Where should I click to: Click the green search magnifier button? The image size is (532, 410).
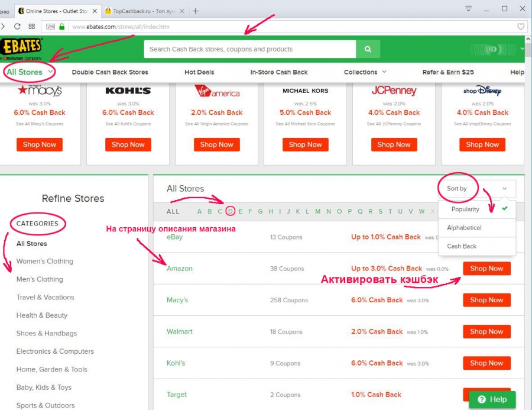(368, 49)
